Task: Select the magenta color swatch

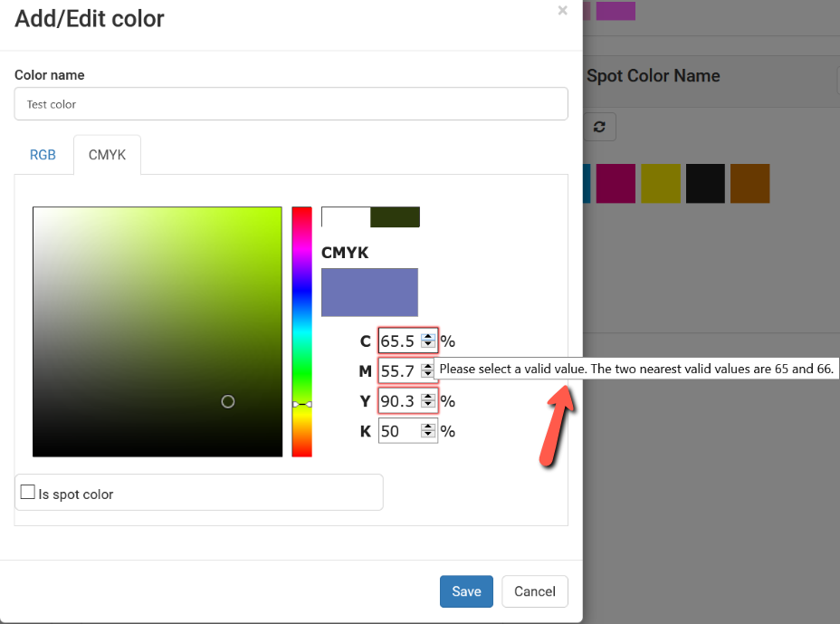Action: tap(616, 183)
